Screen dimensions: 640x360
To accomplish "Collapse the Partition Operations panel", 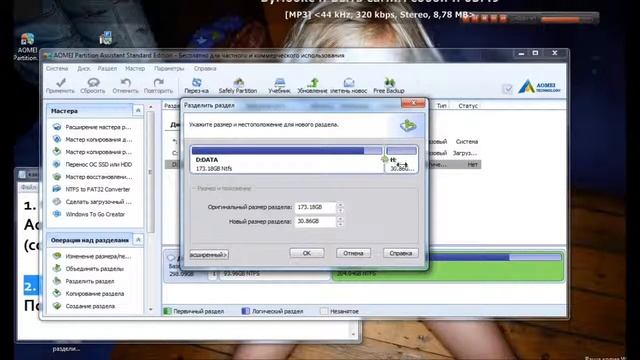I will (138, 240).
